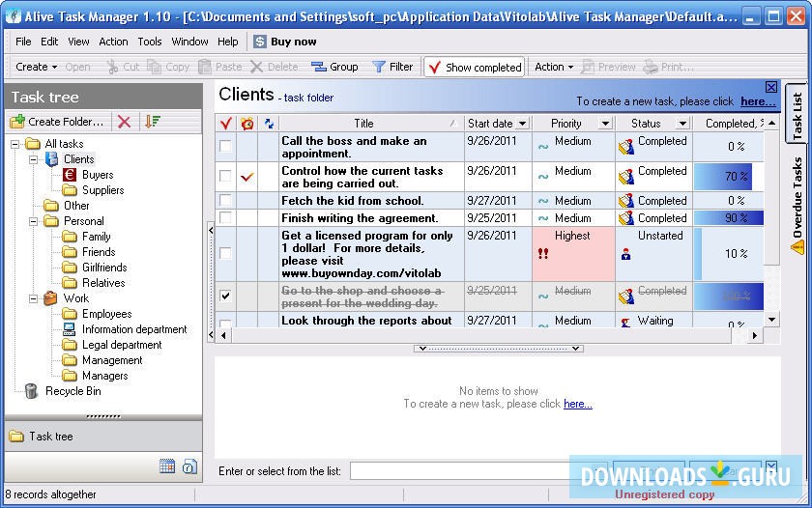The image size is (812, 508).
Task: Collapse the All tasks tree node
Action: (x=15, y=144)
